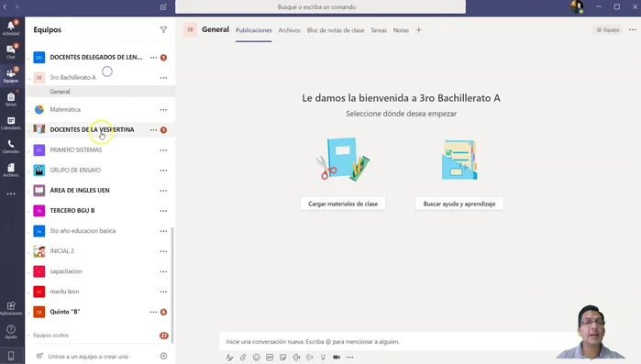Open more options for Matemática team

click(x=163, y=110)
